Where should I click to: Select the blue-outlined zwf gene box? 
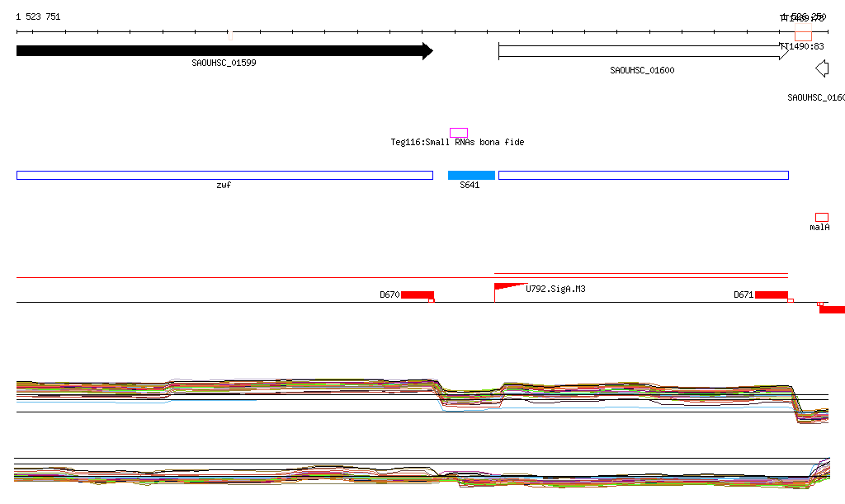224,175
